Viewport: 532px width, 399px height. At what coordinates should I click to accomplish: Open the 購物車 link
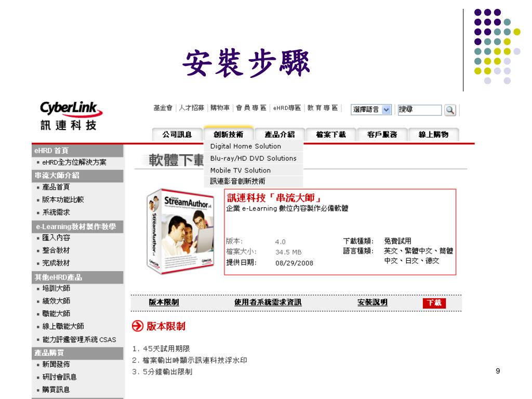coord(220,108)
